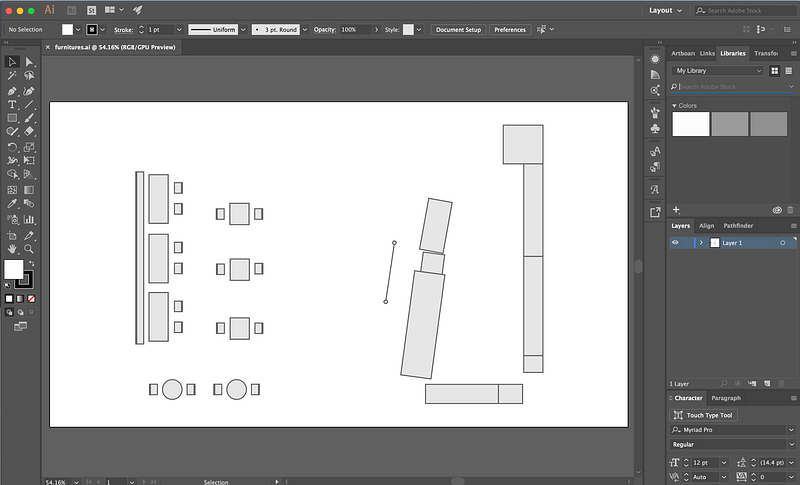Set fill mode to Gradient
Viewport: 800px width, 485px height.
[x=20, y=299]
